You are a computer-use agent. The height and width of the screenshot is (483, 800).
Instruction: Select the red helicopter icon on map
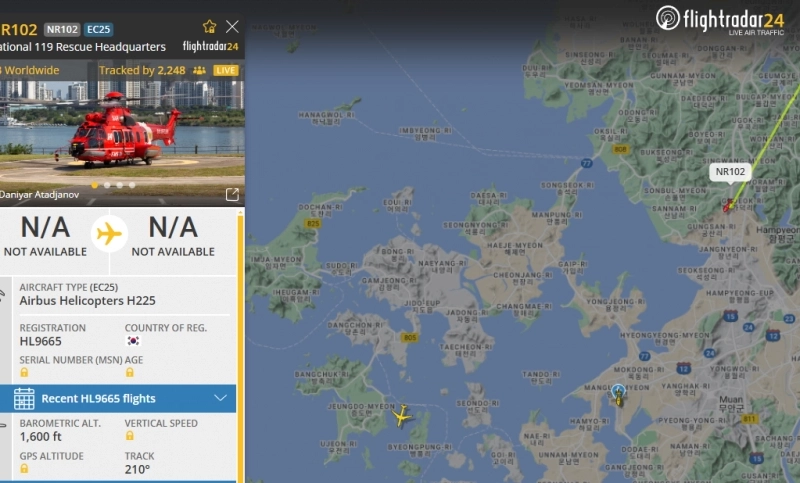pos(729,206)
